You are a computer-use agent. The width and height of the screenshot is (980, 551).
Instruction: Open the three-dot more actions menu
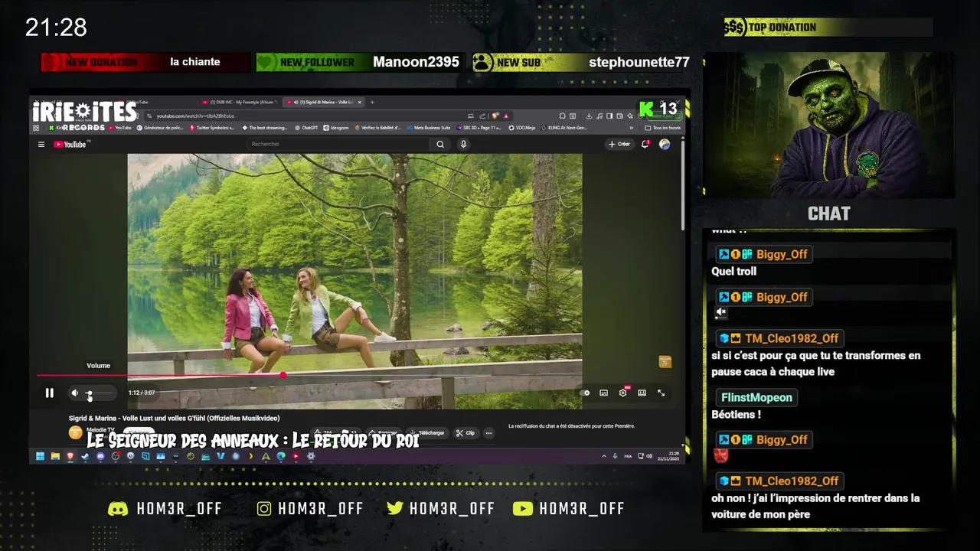coord(488,432)
